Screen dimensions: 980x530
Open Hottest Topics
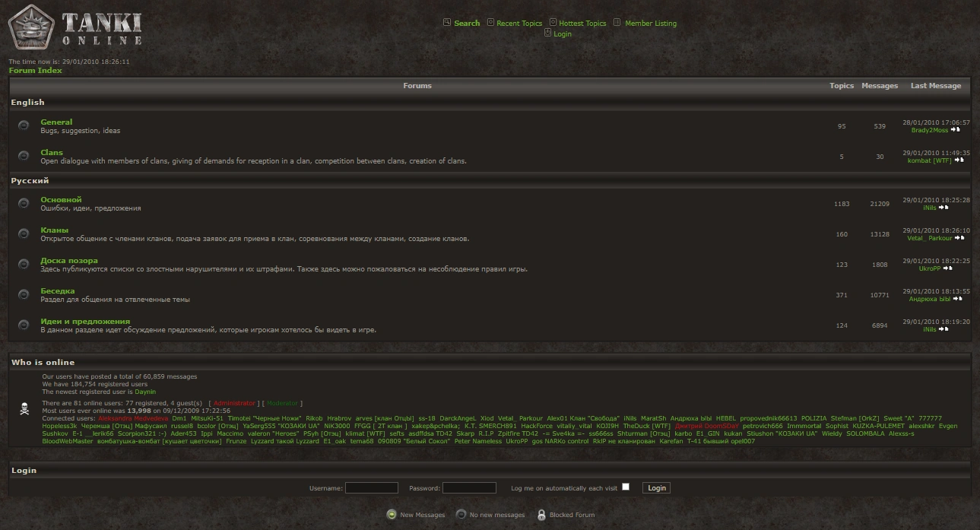pos(582,24)
